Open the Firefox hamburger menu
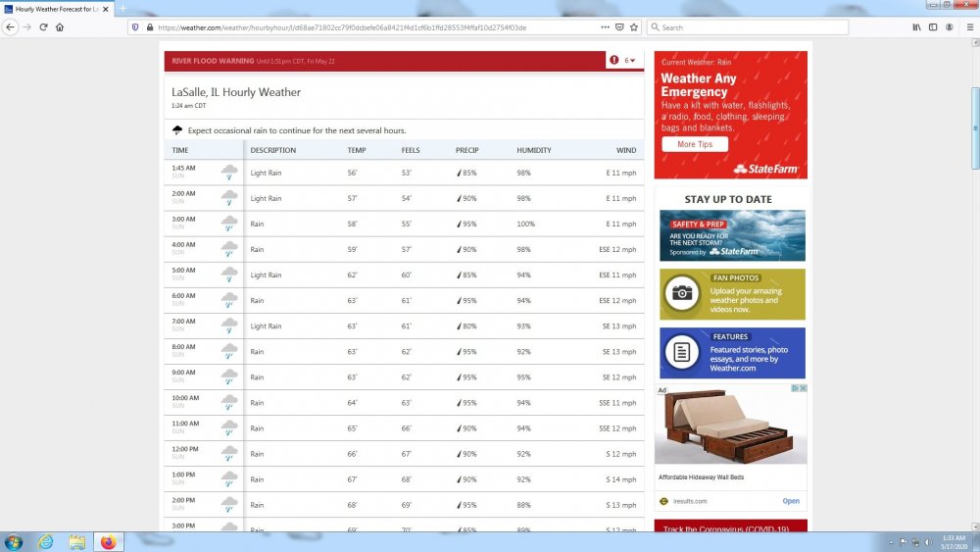The height and width of the screenshot is (552, 980). tap(969, 27)
